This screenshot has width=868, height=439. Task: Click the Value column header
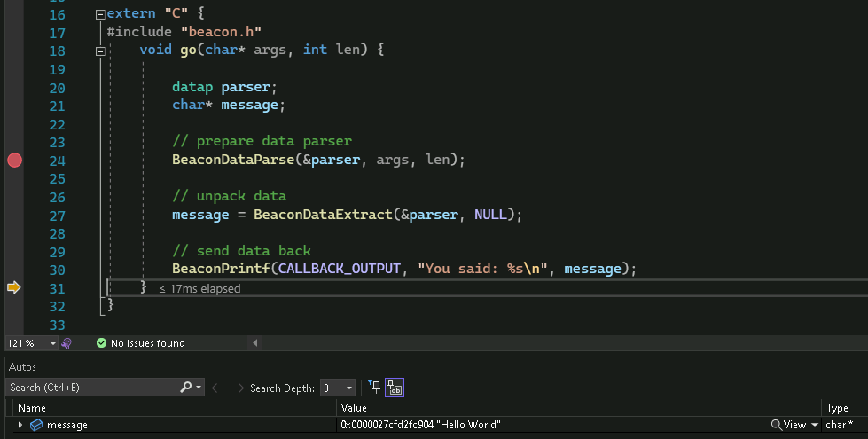(354, 408)
